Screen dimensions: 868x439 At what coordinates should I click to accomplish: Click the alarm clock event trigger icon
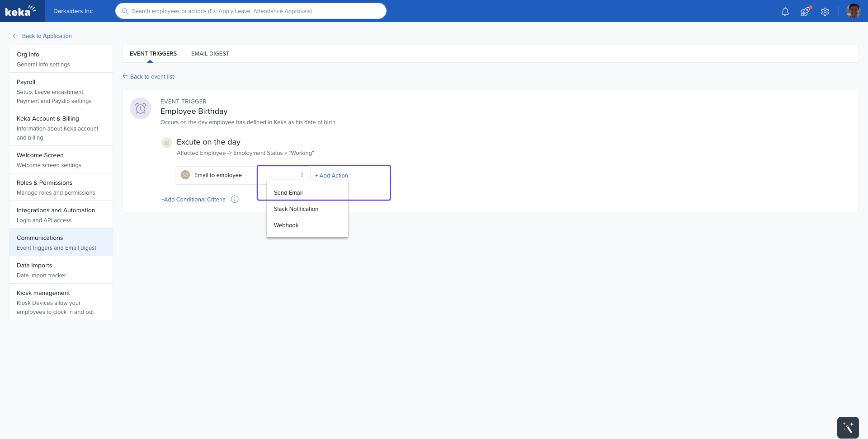(x=141, y=108)
